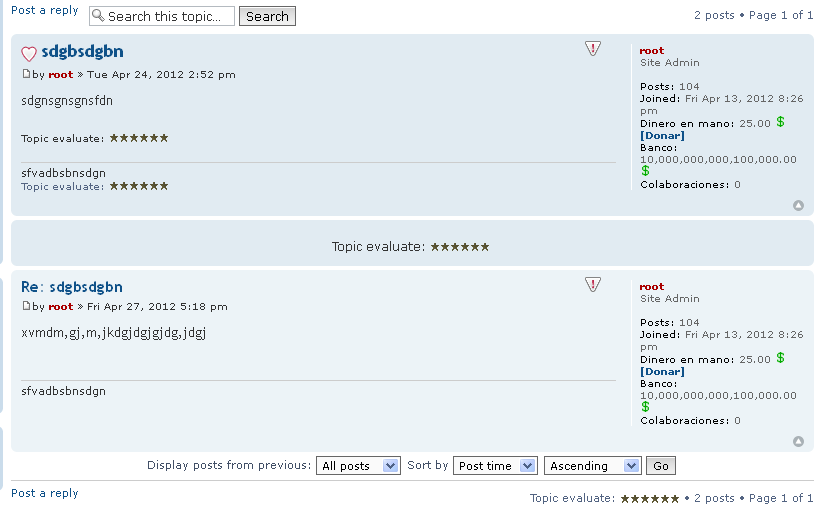Open the 'sdgbsdgbn' post title link

click(x=82, y=52)
